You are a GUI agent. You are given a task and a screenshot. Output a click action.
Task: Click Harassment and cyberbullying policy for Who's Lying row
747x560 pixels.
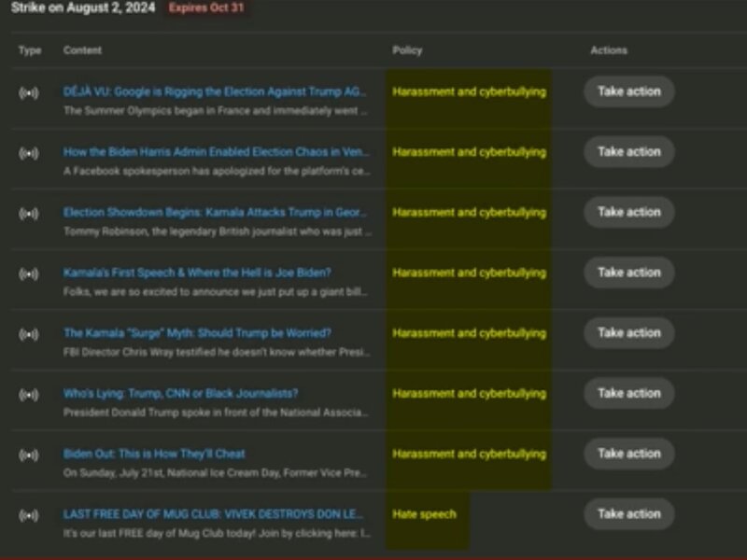click(470, 394)
